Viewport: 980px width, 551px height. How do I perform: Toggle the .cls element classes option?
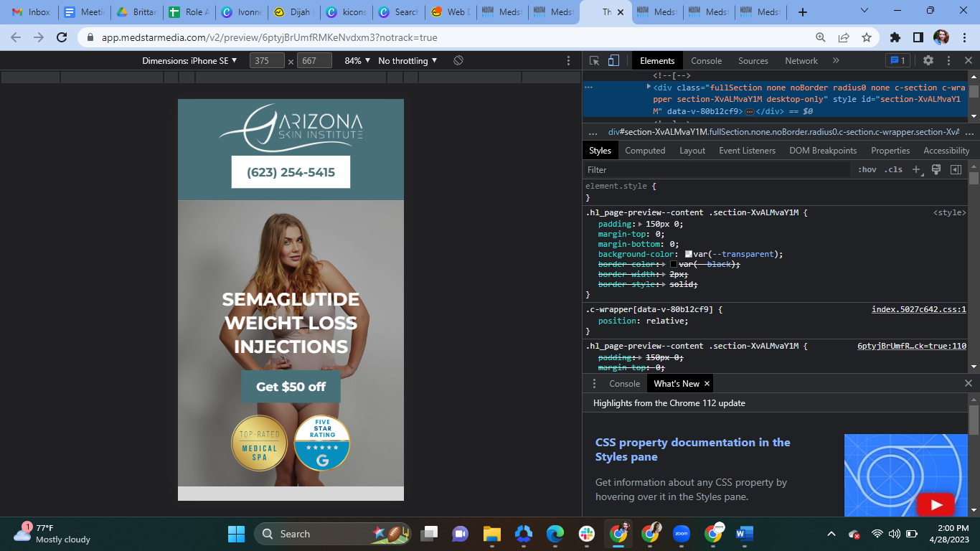click(894, 170)
